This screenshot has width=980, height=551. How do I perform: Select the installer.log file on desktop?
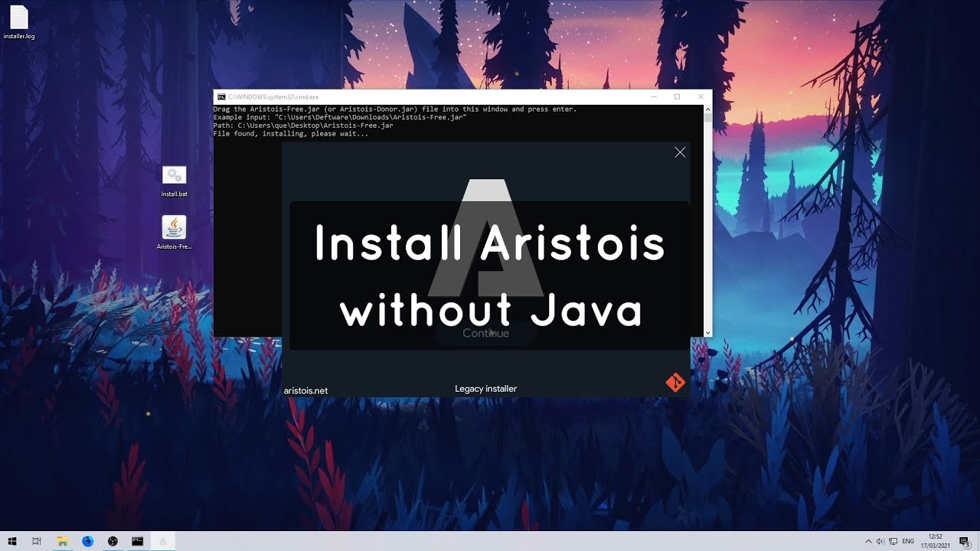[x=19, y=23]
